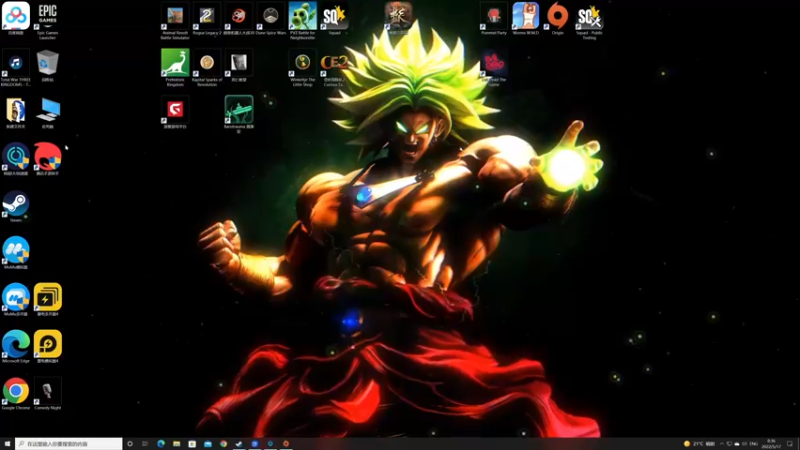Viewport: 800px width, 450px height.
Task: Open the Comedy Night shortcut
Action: coord(47,393)
